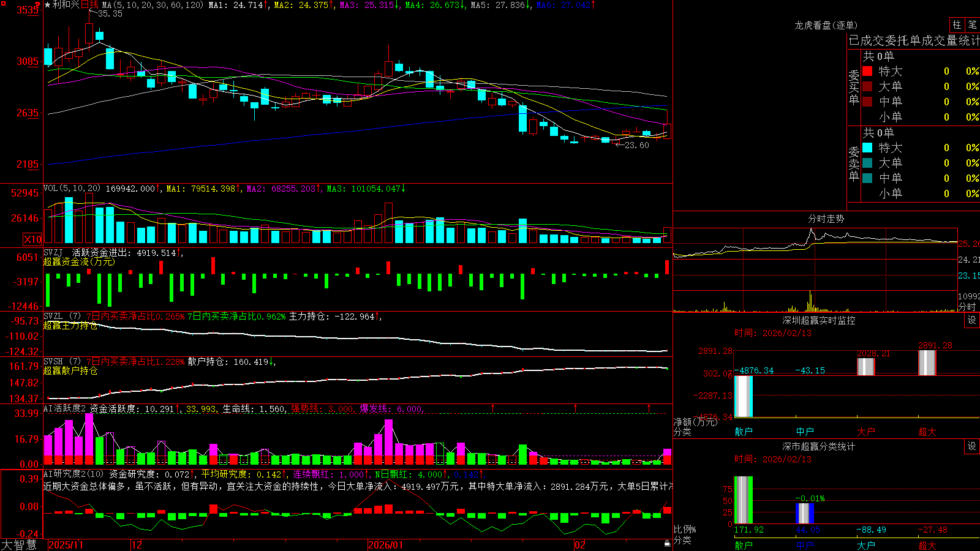Click the 超大 label under 分类统计 chart
The height and width of the screenshot is (551, 980).
[927, 545]
